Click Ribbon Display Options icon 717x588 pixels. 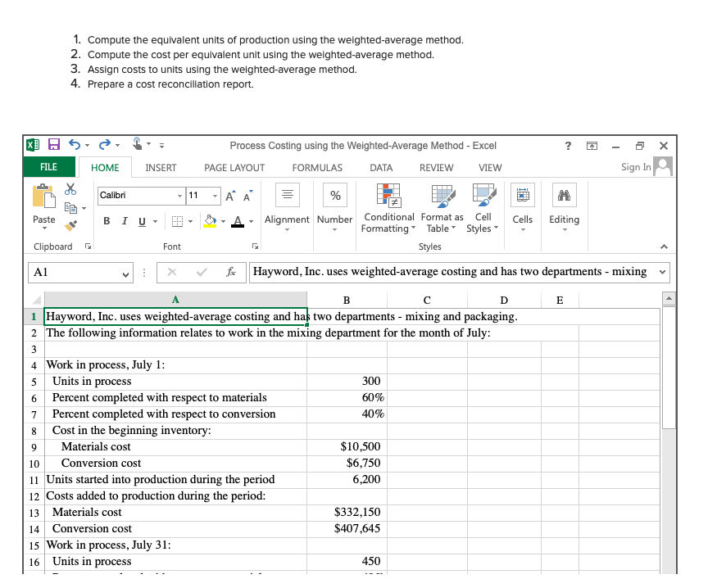pyautogui.click(x=592, y=146)
